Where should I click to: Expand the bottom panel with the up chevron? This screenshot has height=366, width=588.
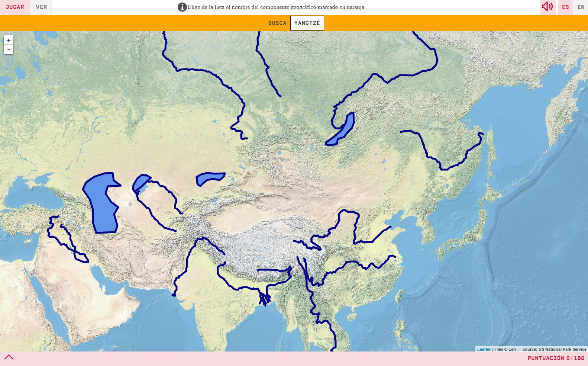point(9,357)
